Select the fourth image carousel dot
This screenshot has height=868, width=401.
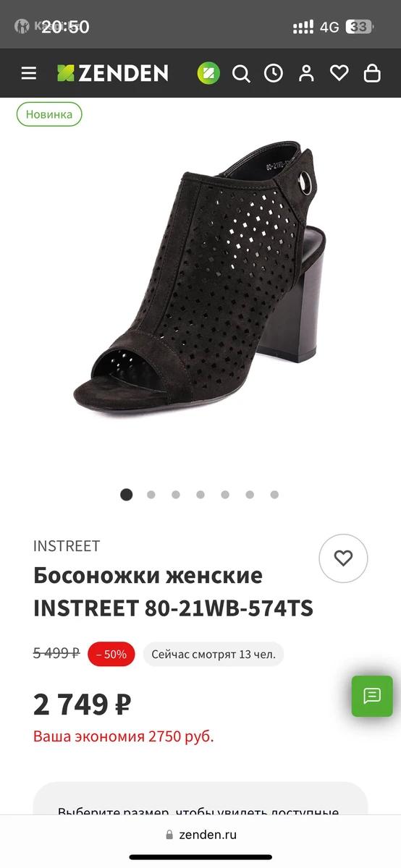[200, 495]
